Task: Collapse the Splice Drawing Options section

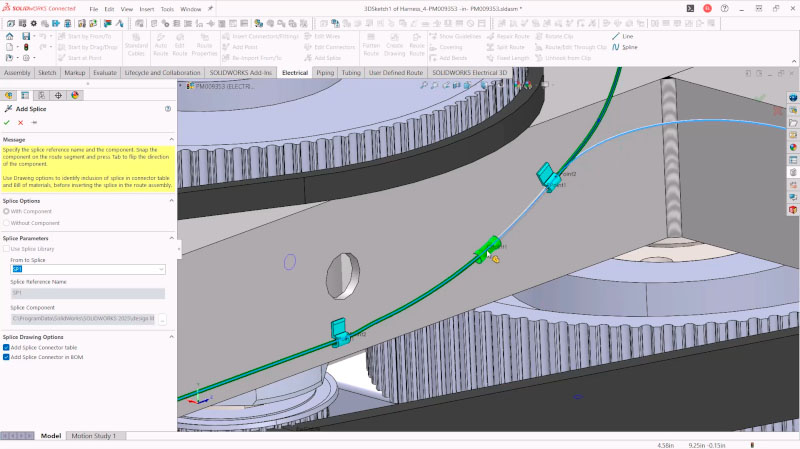Action: [171, 337]
